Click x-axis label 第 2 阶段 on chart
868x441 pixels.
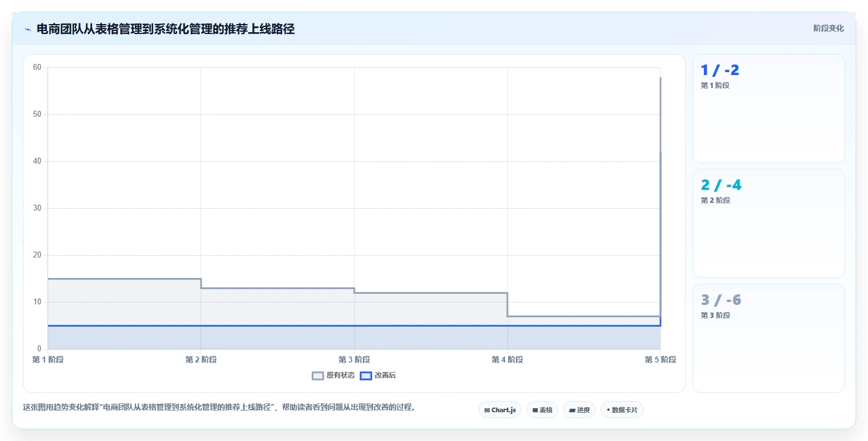tap(201, 359)
